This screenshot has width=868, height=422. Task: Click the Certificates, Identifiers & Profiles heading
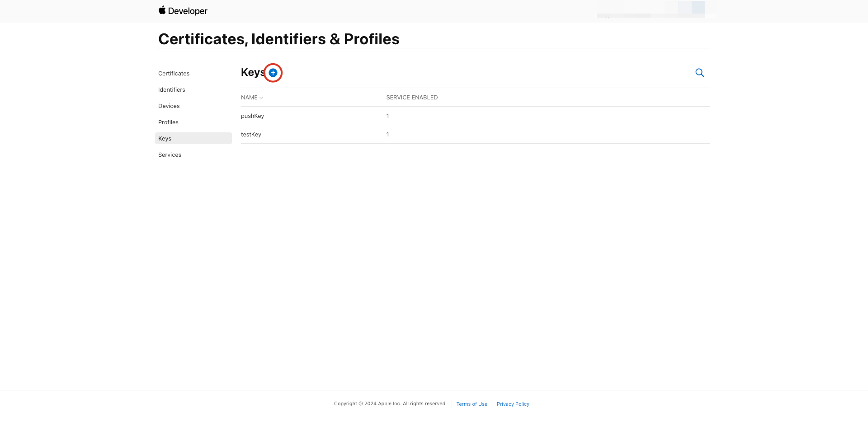click(x=278, y=39)
